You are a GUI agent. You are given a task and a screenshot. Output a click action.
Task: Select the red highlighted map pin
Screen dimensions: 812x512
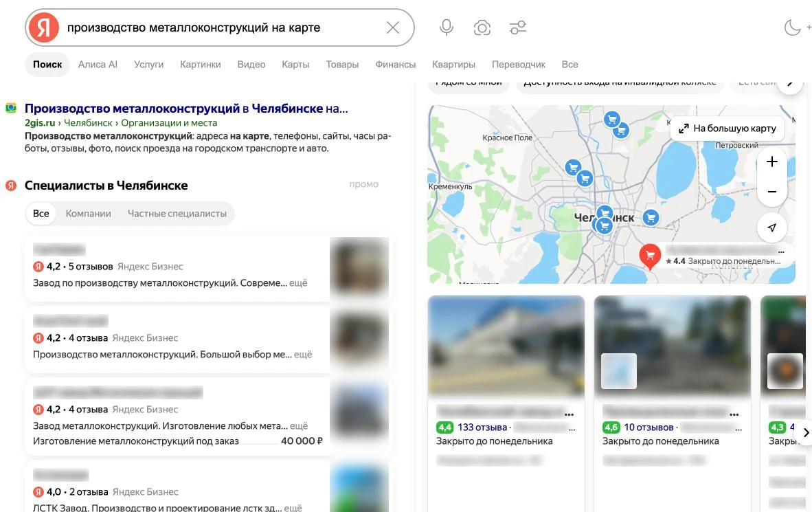[x=650, y=256]
